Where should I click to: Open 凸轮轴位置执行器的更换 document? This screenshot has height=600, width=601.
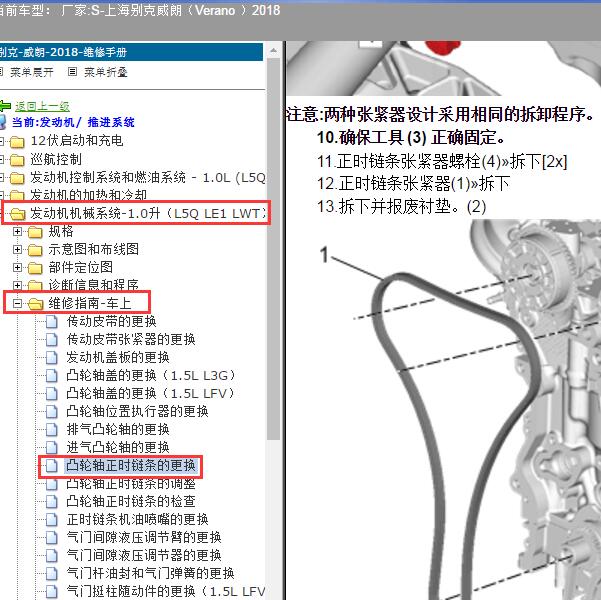pyautogui.click(x=137, y=411)
